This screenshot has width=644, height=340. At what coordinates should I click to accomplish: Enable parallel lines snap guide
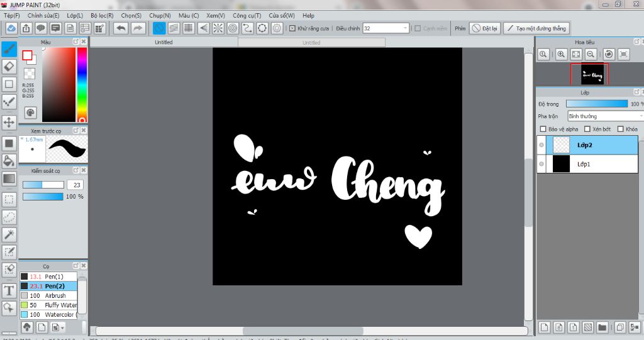click(x=174, y=28)
